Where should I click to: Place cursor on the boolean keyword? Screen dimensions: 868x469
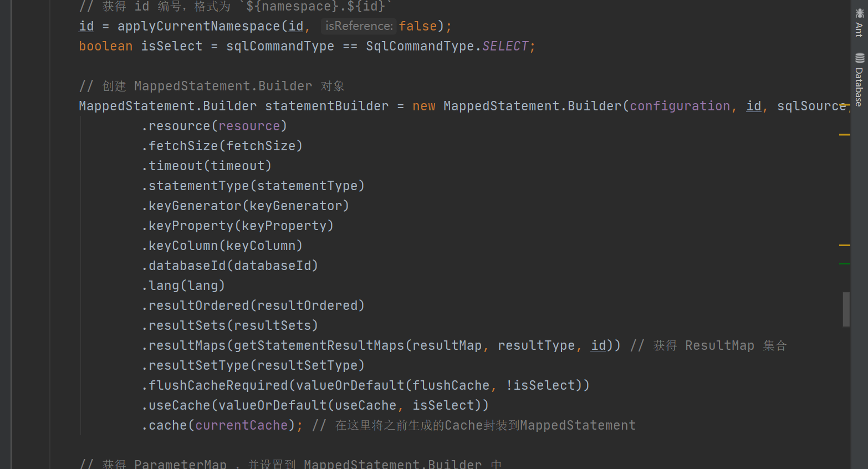click(x=105, y=46)
